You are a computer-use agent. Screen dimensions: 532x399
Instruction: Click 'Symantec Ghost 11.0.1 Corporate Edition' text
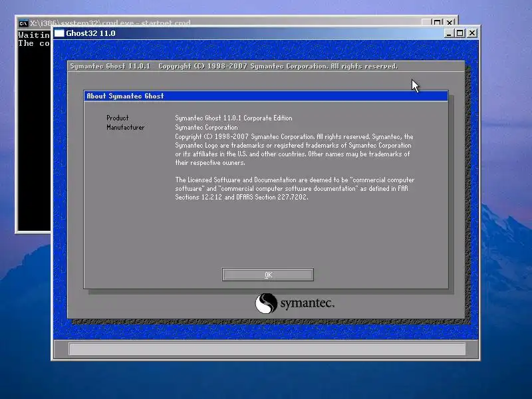(233, 118)
